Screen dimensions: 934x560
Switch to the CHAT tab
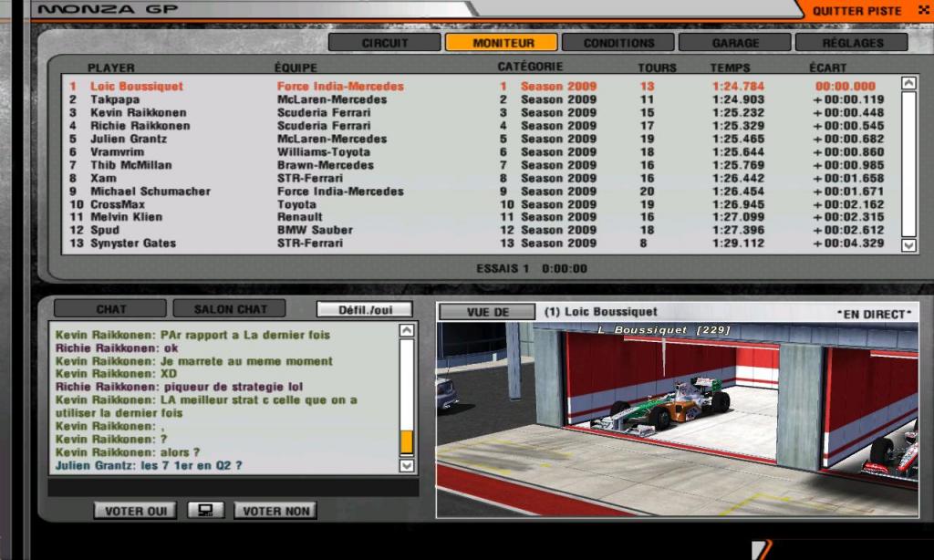click(110, 308)
